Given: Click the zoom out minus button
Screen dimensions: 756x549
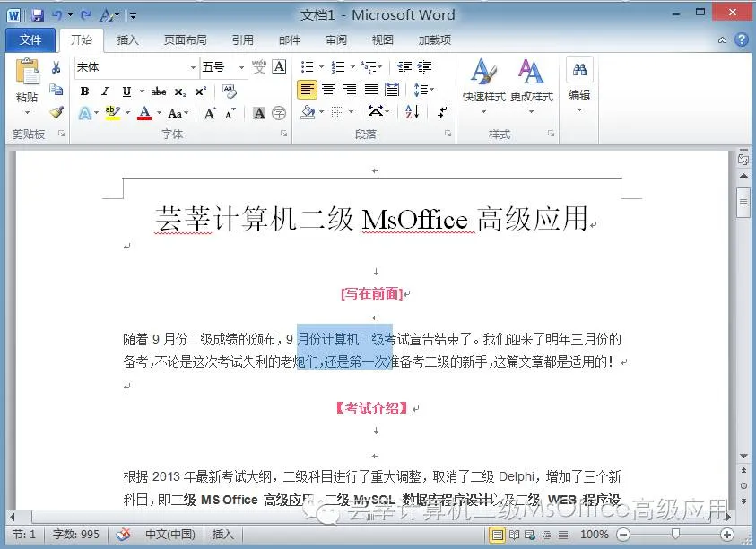Looking at the screenshot, I should click(623, 534).
